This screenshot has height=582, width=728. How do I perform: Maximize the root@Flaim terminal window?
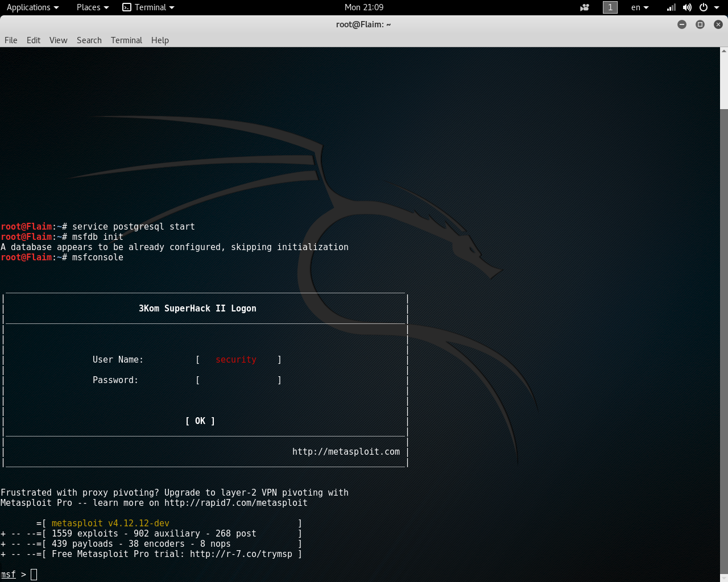point(700,24)
